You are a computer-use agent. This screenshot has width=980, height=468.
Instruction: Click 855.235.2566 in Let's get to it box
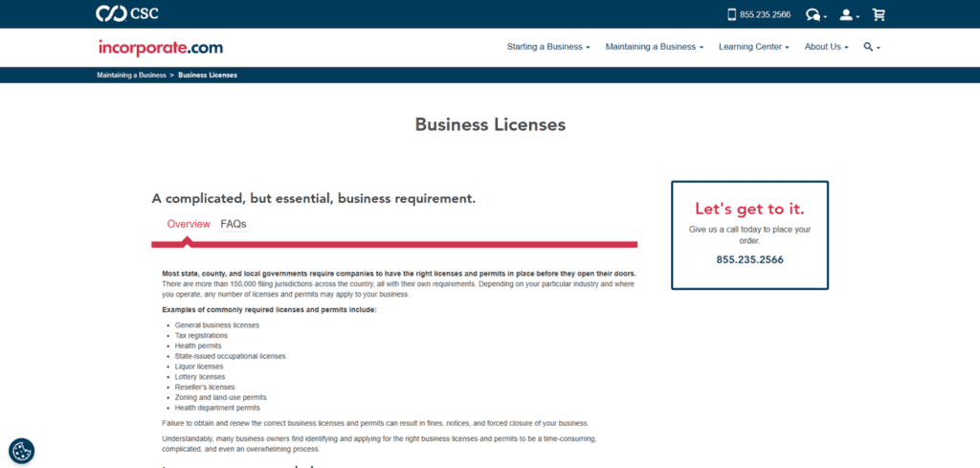coord(749,259)
